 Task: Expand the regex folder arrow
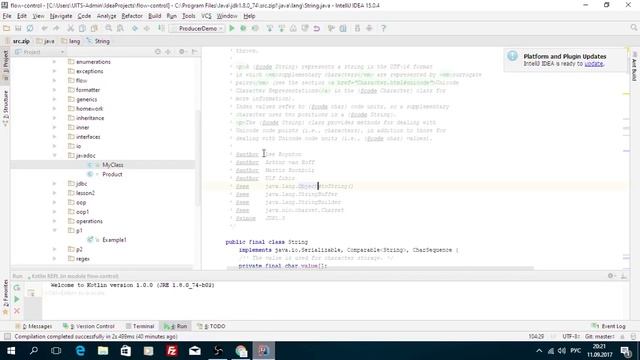[54, 258]
